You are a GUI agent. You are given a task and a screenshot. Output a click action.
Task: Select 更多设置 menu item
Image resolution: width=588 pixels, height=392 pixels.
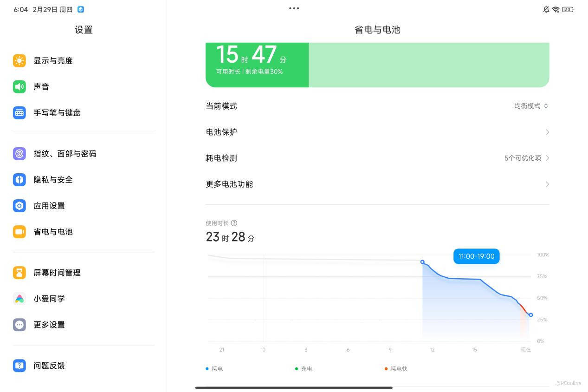click(x=49, y=325)
